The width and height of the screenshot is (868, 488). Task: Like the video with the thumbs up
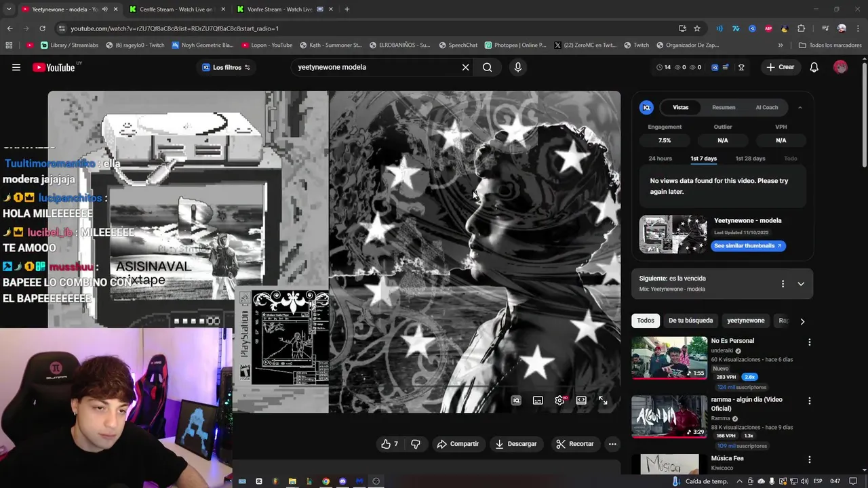(x=390, y=444)
